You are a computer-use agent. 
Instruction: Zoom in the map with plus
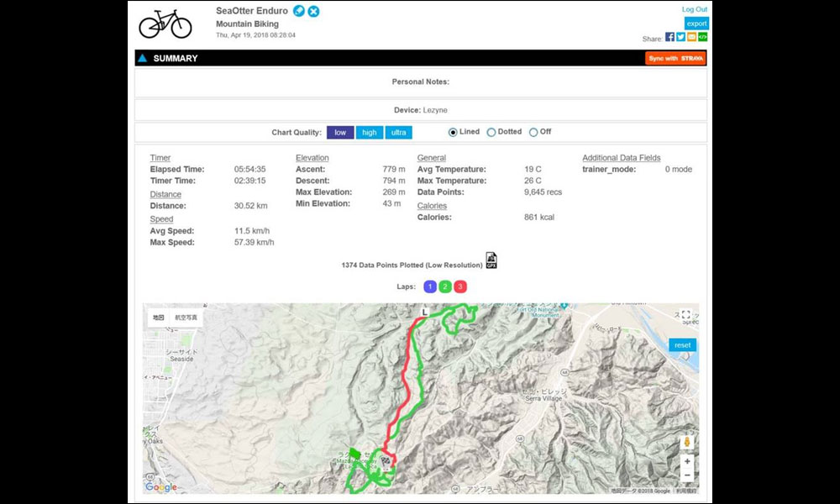687,461
